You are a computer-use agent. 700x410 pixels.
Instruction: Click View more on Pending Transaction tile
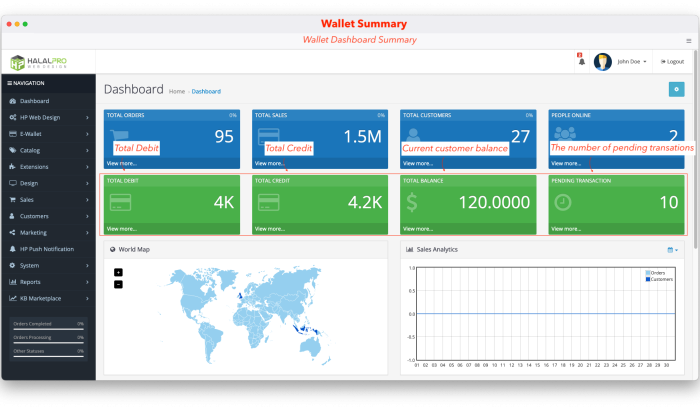point(566,229)
